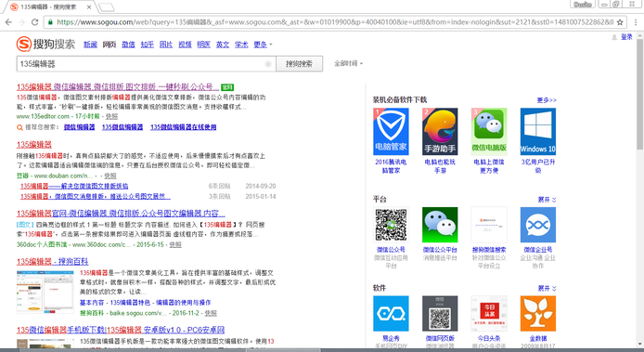Clear the search box with the X icon

point(268,64)
